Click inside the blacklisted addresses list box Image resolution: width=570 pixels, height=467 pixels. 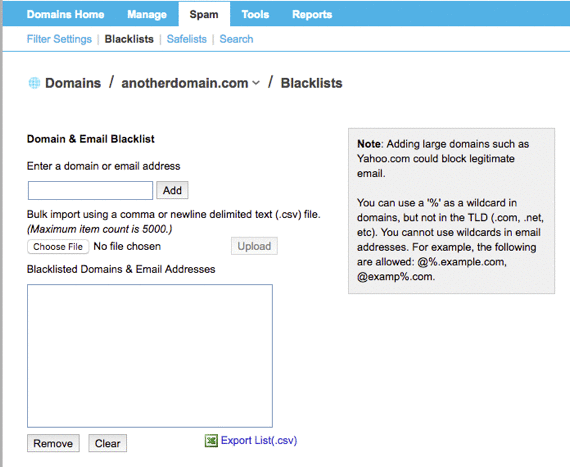[150, 356]
